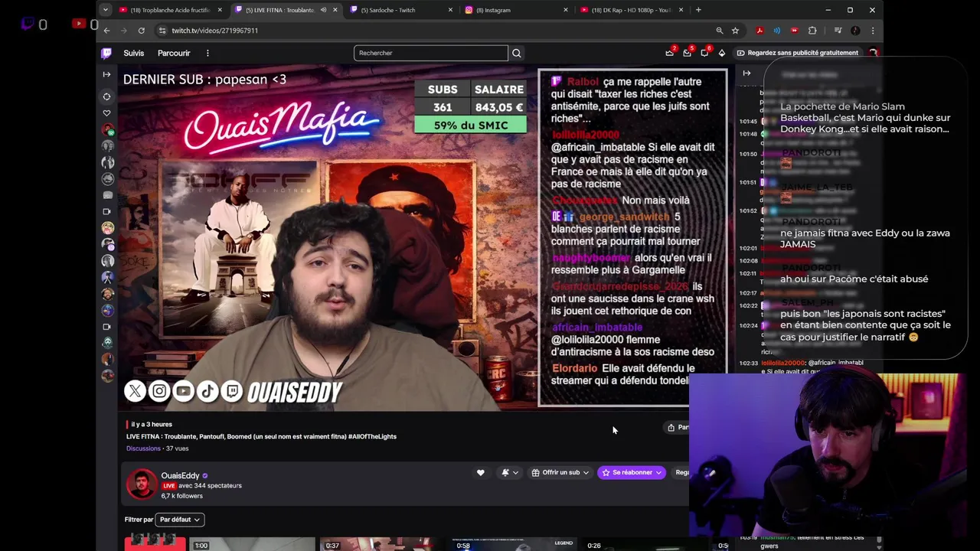Click the 6,7 k followers text

[181, 496]
